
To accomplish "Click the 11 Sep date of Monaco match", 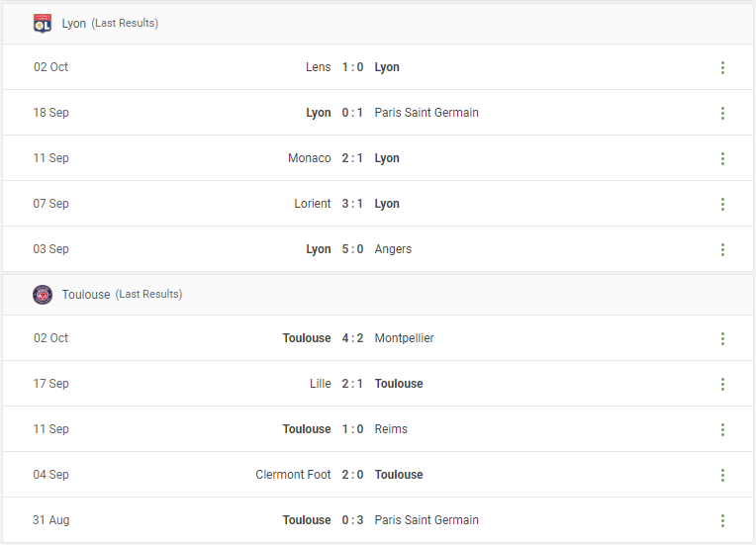I will pyautogui.click(x=50, y=158).
